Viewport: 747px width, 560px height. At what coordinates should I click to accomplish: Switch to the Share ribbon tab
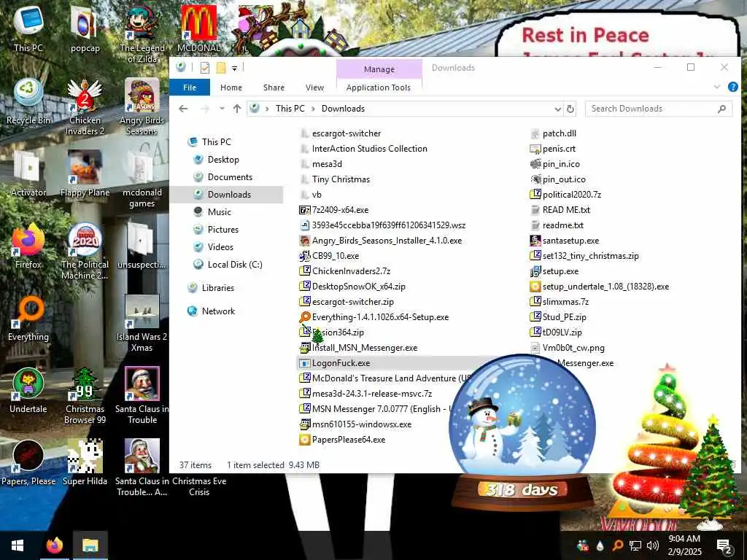[274, 87]
